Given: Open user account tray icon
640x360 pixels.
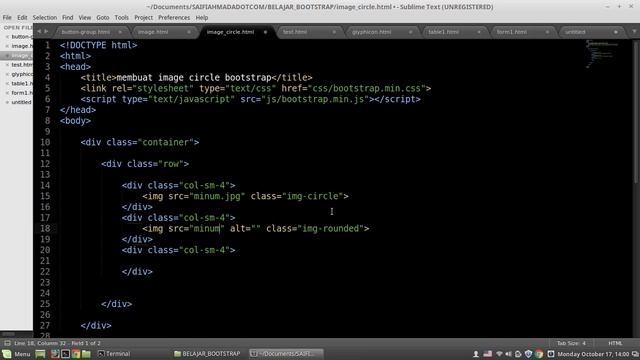Looking at the screenshot, I should click(x=476, y=354).
